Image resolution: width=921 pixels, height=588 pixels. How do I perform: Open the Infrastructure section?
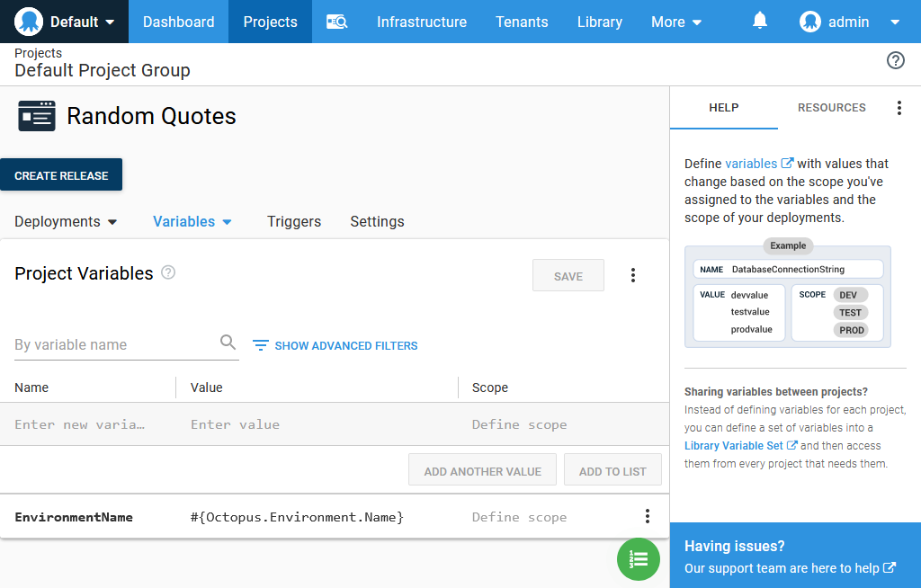click(422, 22)
